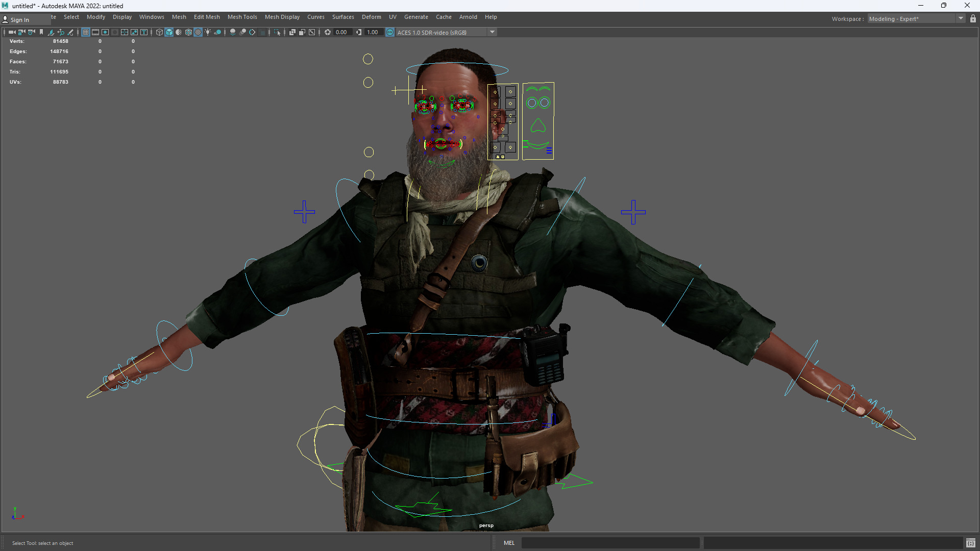Toggle the Lock Camera icon
This screenshot has height=551, width=980.
coord(21,32)
